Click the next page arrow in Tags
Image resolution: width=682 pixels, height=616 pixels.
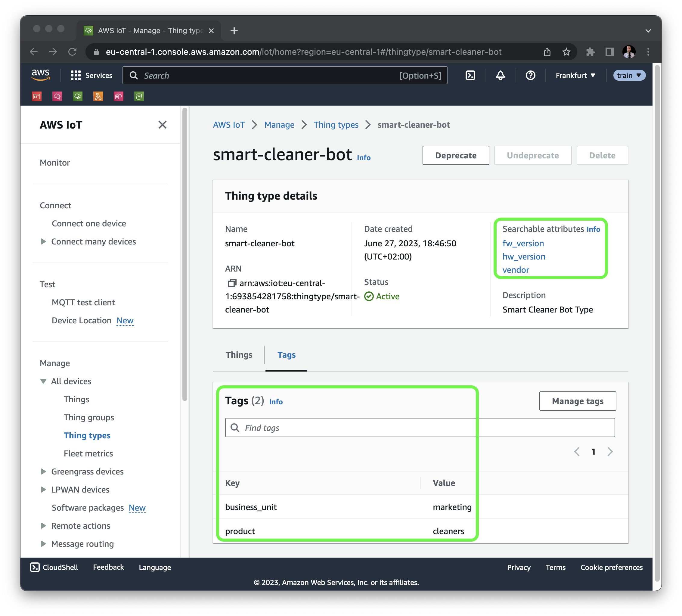[x=612, y=451]
